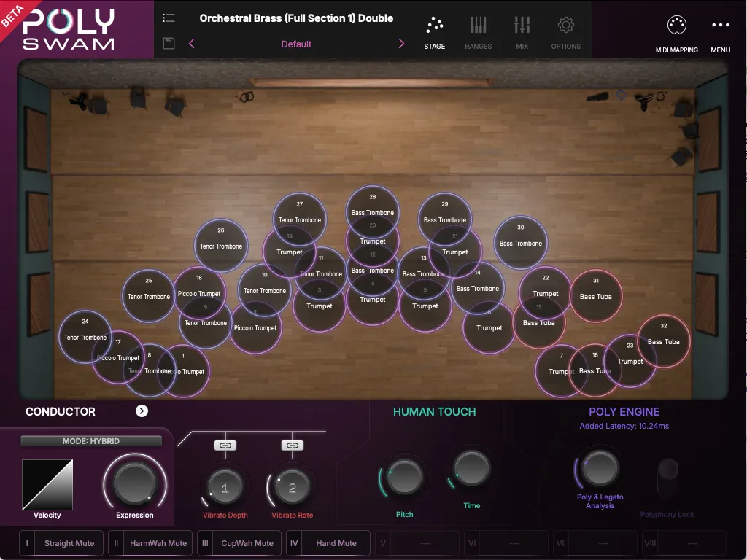Select player 24 Tenor Trombone circle
The image size is (747, 560).
click(85, 337)
